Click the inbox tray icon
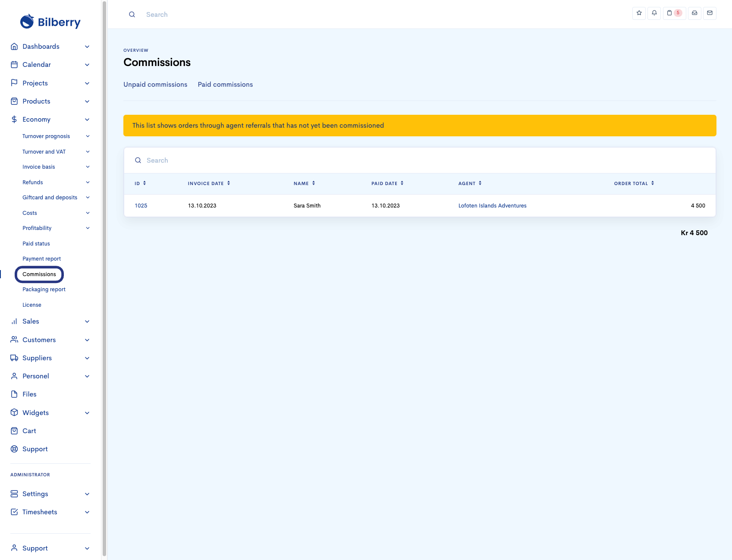732x560 pixels. 694,13
